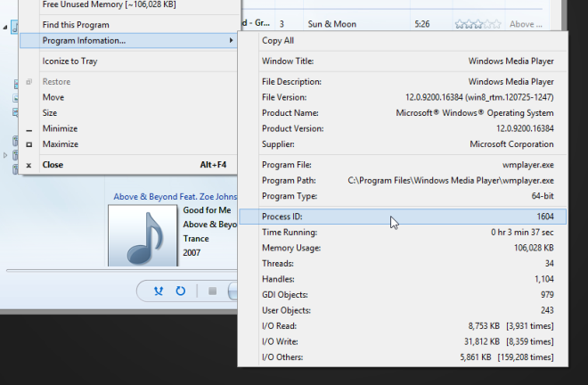Click the minimize icon beside Minimize
Screen dimensions: 588x385
point(29,130)
